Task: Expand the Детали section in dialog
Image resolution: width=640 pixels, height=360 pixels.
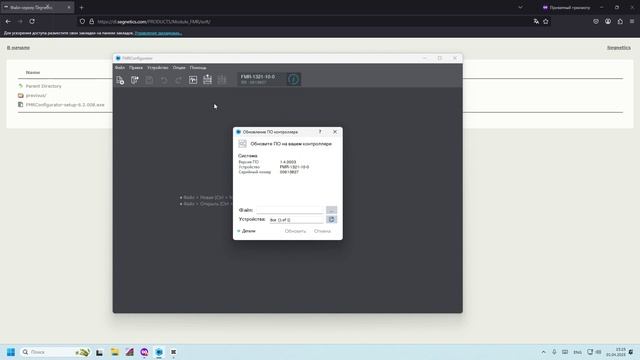Action: pos(246,231)
